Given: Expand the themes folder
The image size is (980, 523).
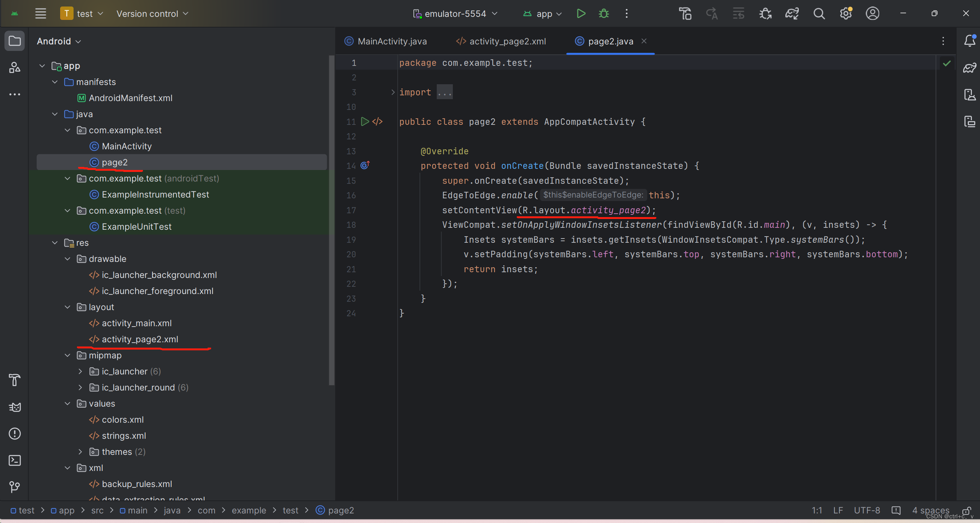Looking at the screenshot, I should [80, 452].
